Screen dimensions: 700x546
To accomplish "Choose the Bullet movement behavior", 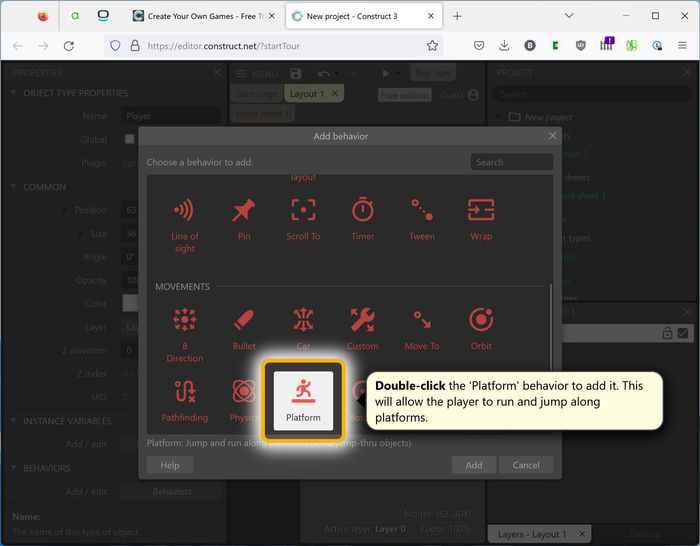I will (x=244, y=329).
